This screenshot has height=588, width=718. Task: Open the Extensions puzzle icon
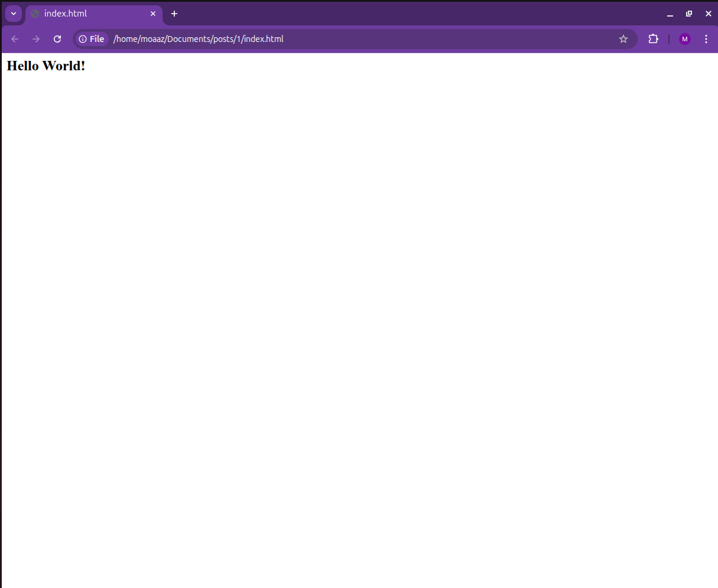coord(653,39)
